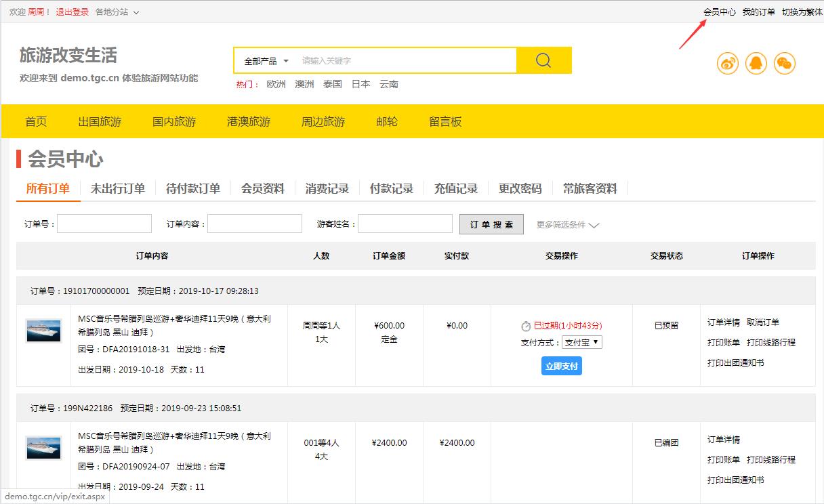
Task: Open the 各地分站 dropdown menu
Action: (x=117, y=12)
